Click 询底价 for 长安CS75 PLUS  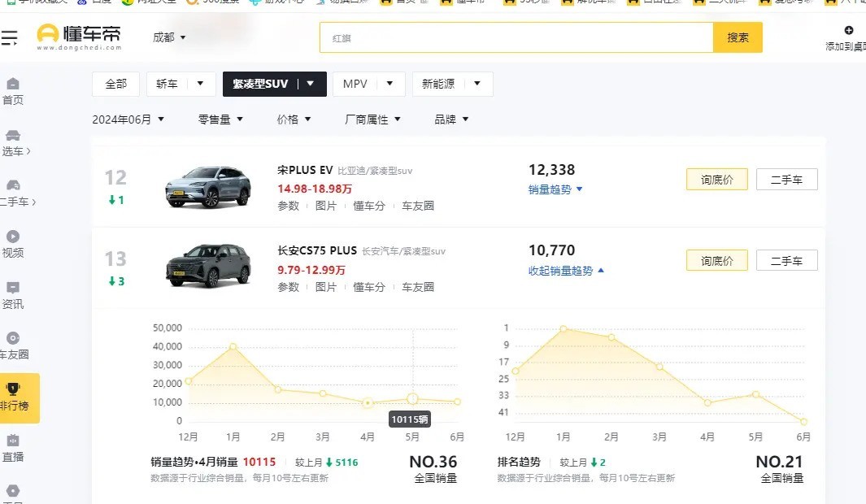click(717, 261)
